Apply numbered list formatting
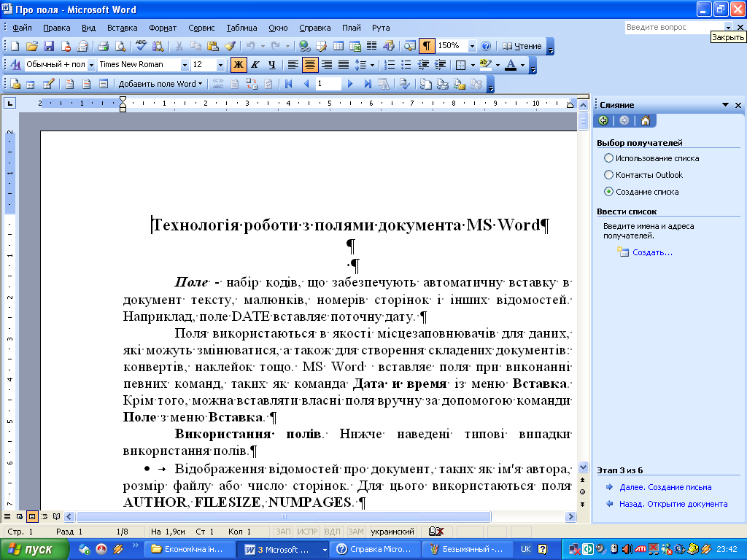This screenshot has width=747, height=560. tap(390, 64)
